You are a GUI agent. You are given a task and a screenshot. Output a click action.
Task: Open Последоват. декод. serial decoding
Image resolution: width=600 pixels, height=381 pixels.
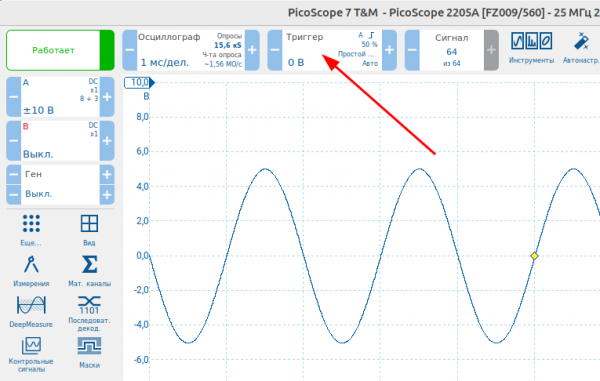click(x=90, y=313)
